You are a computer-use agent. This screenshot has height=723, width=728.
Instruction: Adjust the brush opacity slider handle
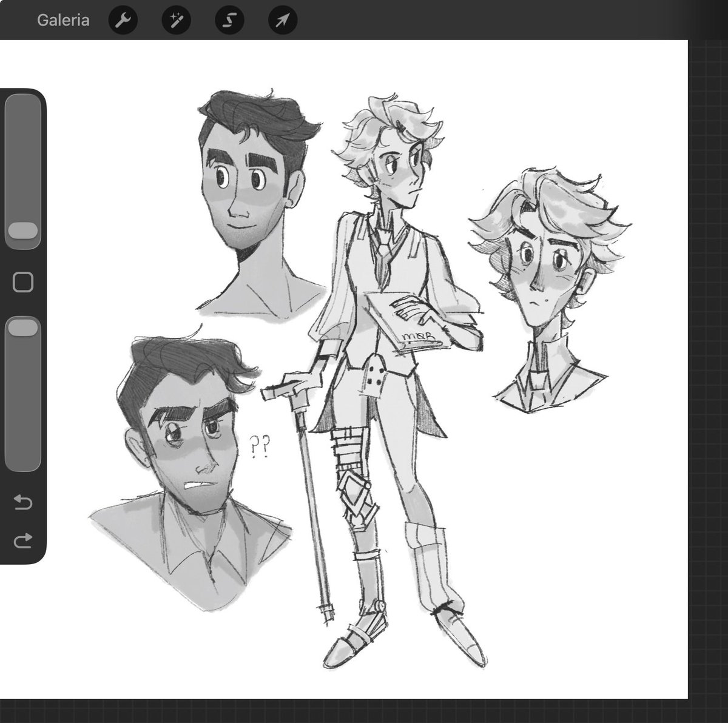click(23, 328)
